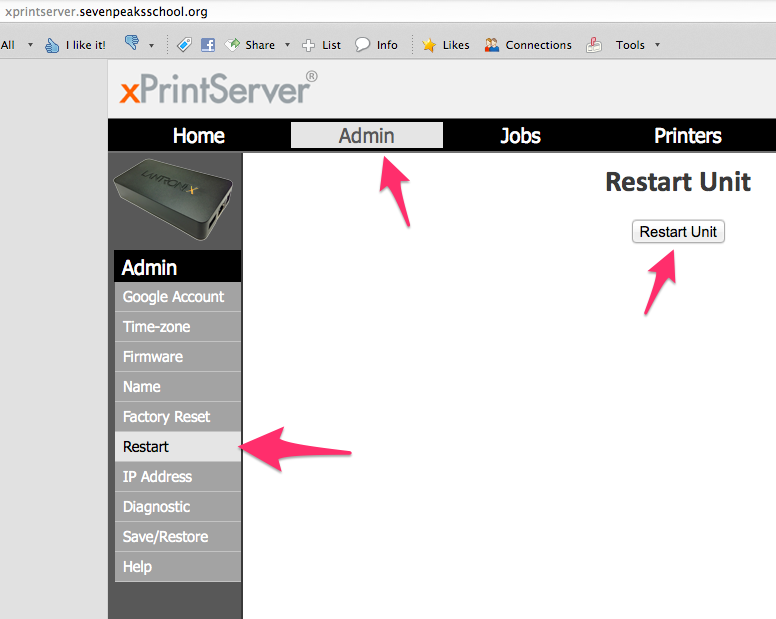This screenshot has height=619, width=776.
Task: Open the Jobs tab
Action: (520, 136)
